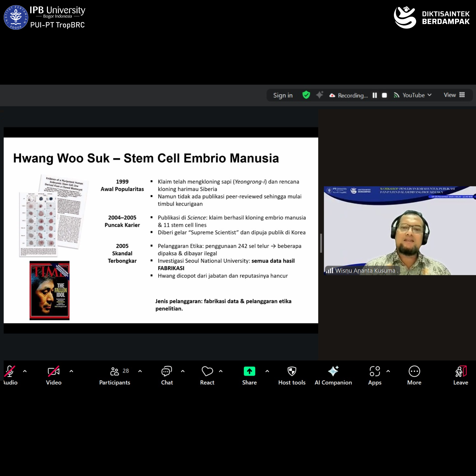476x476 pixels.
Task: Pause the cloud recording
Action: 375,95
